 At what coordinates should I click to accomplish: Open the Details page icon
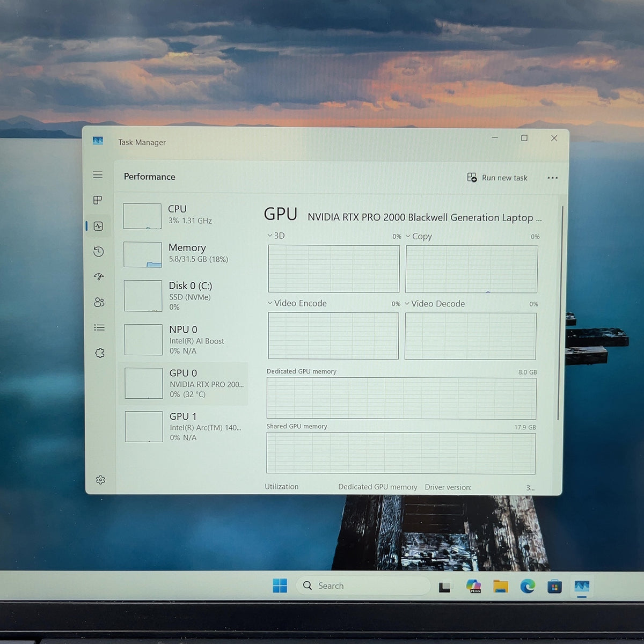click(99, 327)
